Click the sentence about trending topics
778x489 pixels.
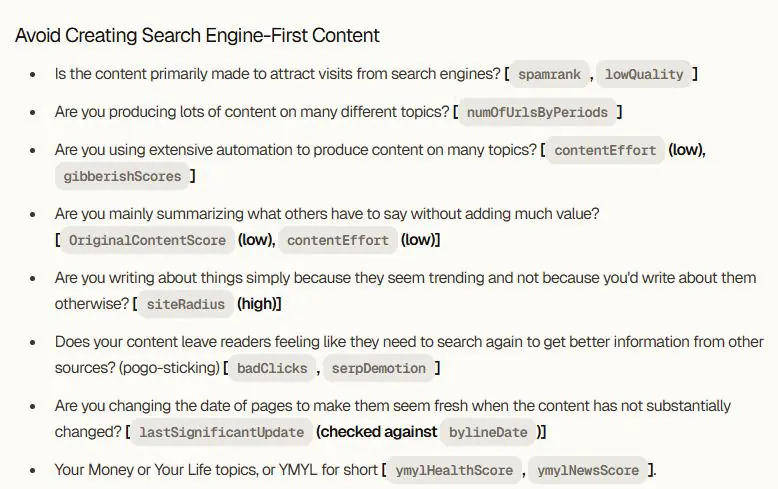point(405,278)
